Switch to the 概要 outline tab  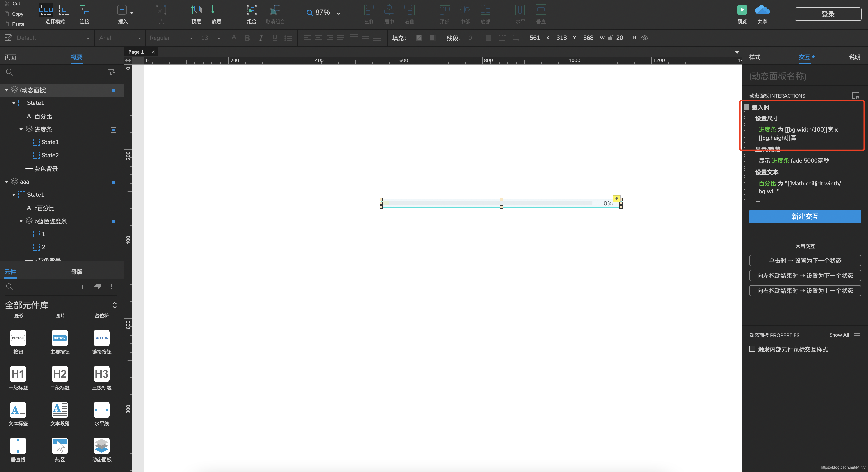77,57
